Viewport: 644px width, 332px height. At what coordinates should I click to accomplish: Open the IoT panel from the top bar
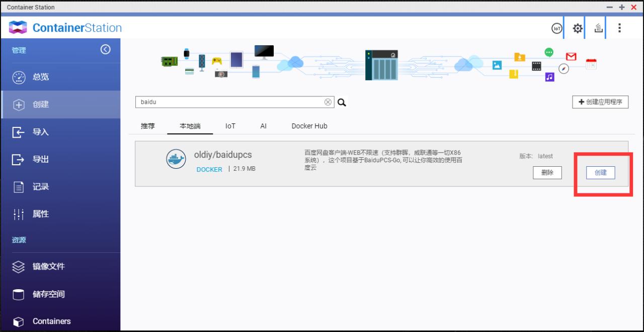tap(556, 28)
